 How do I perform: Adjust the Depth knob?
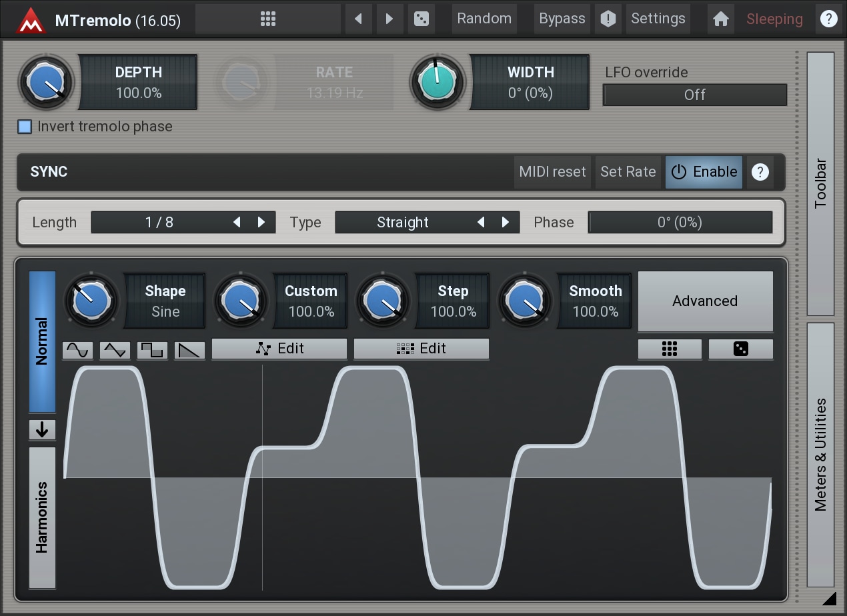point(47,83)
